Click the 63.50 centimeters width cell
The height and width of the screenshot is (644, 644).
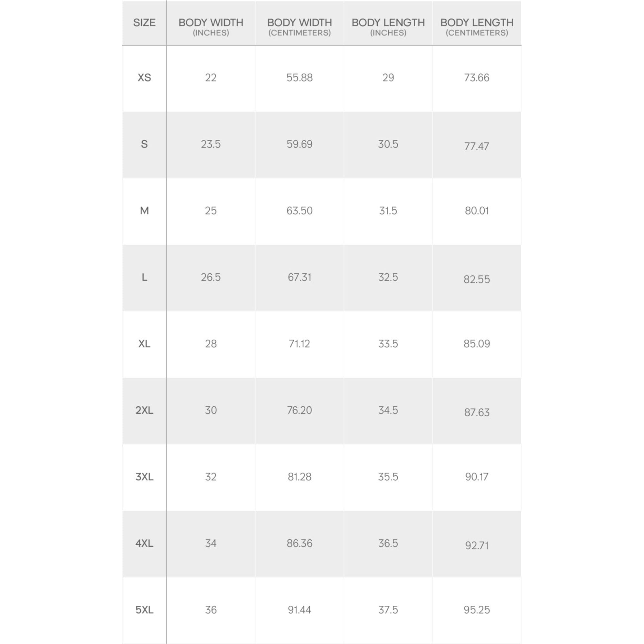pyautogui.click(x=299, y=211)
